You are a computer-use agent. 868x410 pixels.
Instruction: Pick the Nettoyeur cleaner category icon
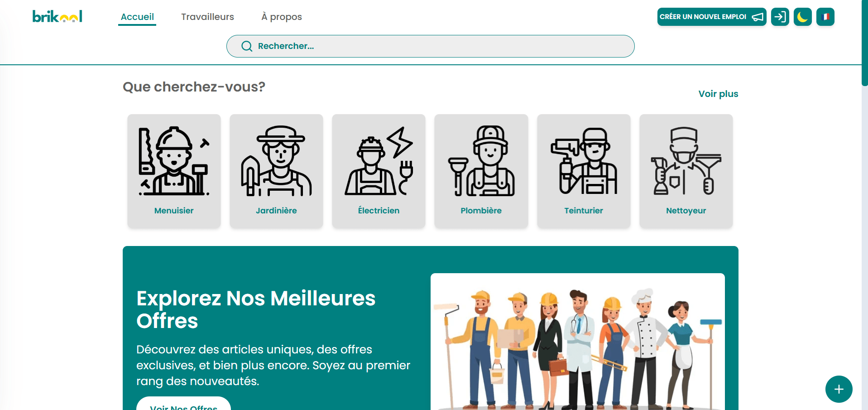[x=686, y=160]
